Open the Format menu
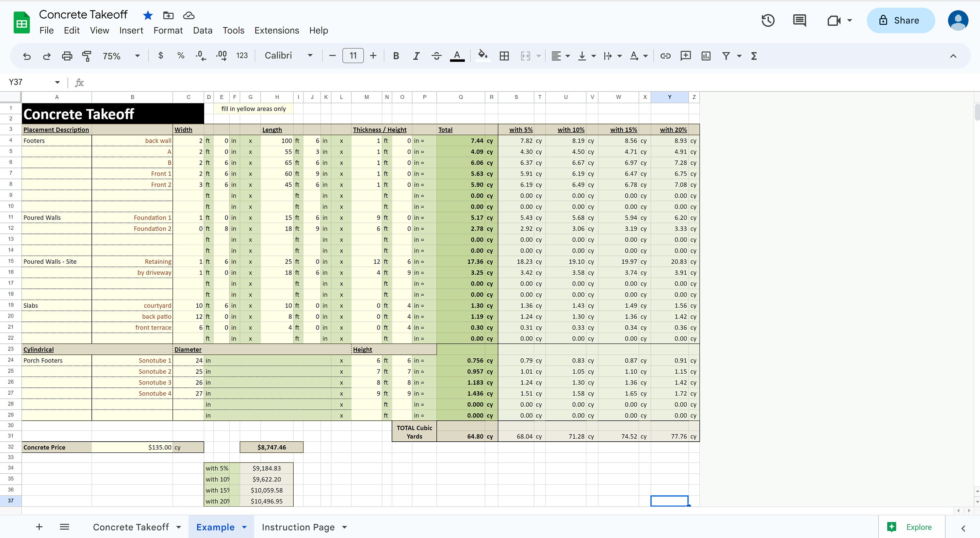This screenshot has height=538, width=980. tap(168, 30)
